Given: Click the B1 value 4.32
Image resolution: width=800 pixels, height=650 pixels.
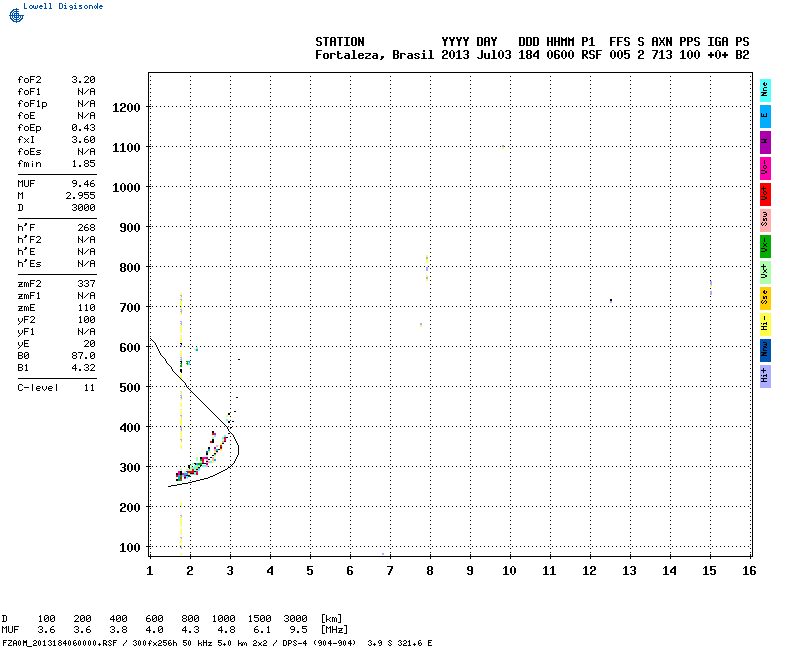Looking at the screenshot, I should point(83,368).
